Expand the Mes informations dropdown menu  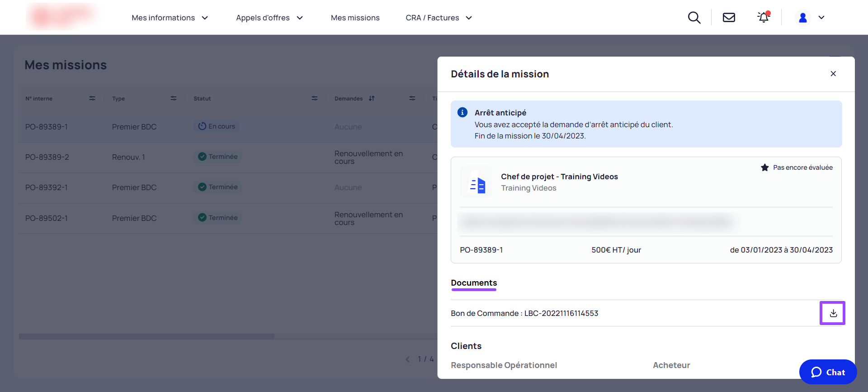pos(170,18)
